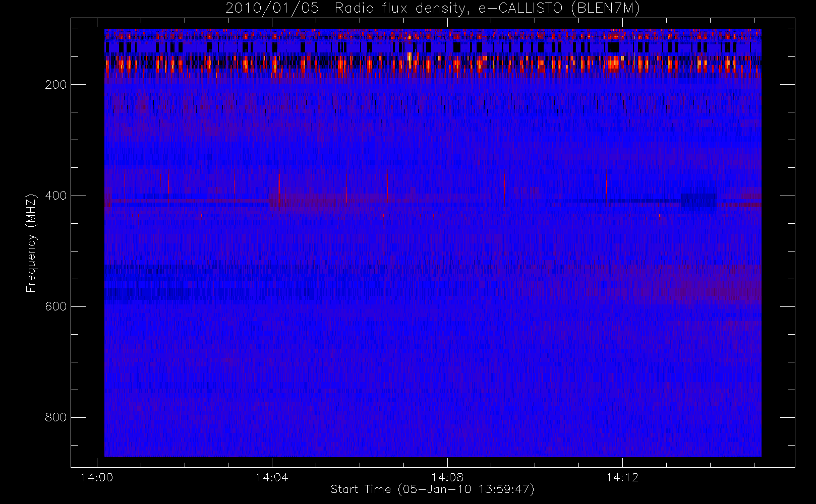
Task: Click the 600 frequency axis label
Action: (55, 306)
